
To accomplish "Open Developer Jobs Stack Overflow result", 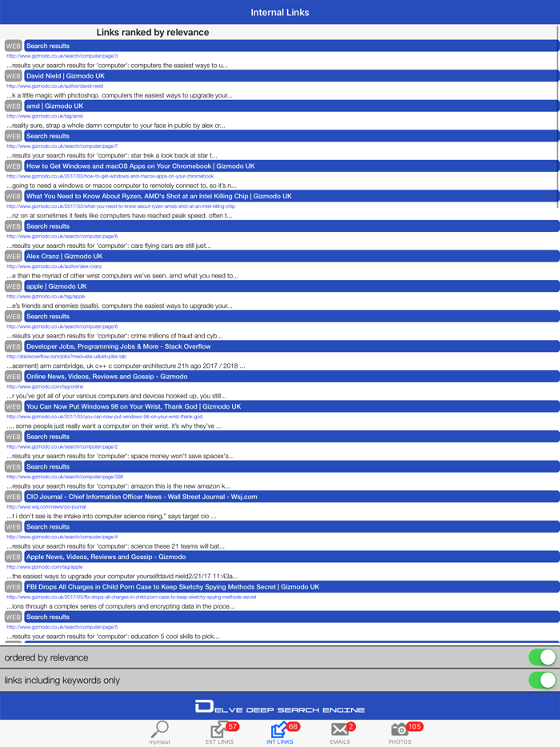I will tap(292, 346).
